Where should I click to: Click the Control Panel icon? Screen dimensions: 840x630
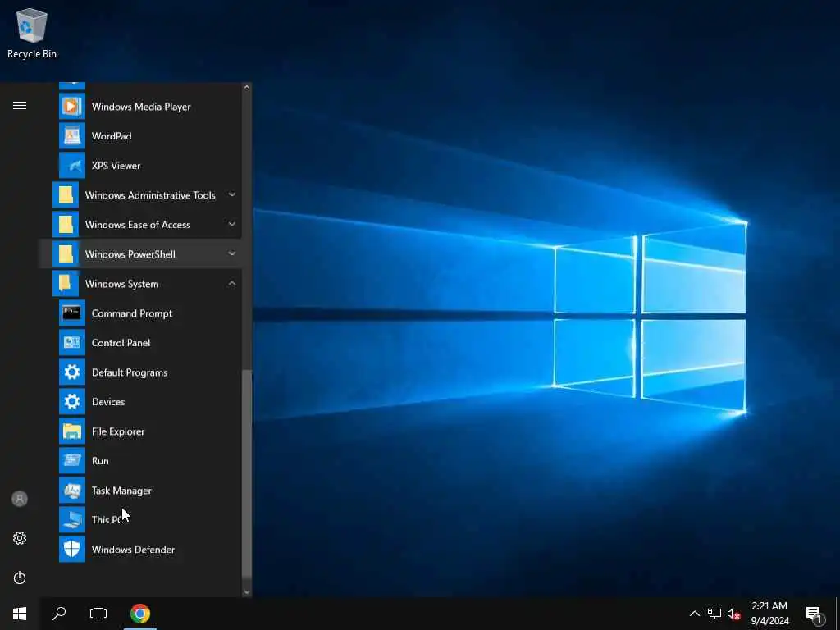[72, 342]
